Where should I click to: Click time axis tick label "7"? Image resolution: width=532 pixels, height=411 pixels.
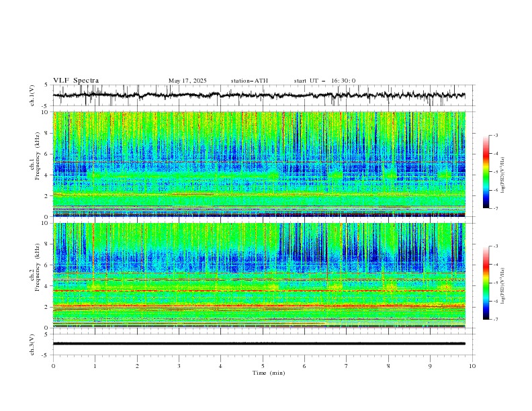tap(346, 366)
